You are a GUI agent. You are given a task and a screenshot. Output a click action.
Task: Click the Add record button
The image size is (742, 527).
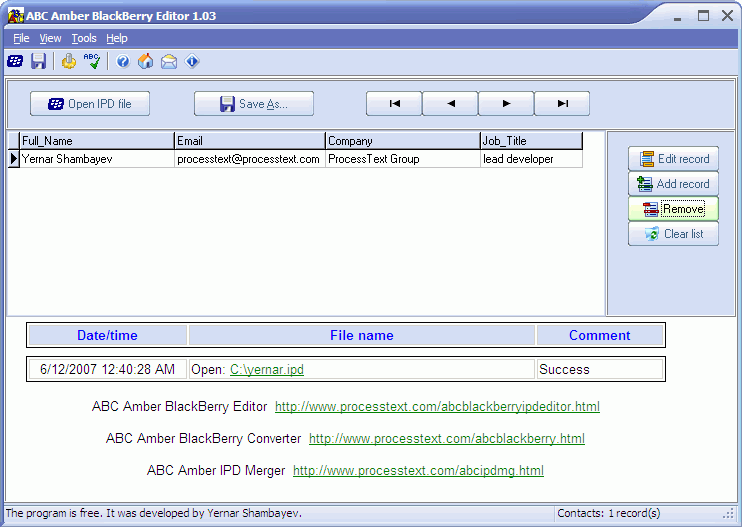point(673,184)
